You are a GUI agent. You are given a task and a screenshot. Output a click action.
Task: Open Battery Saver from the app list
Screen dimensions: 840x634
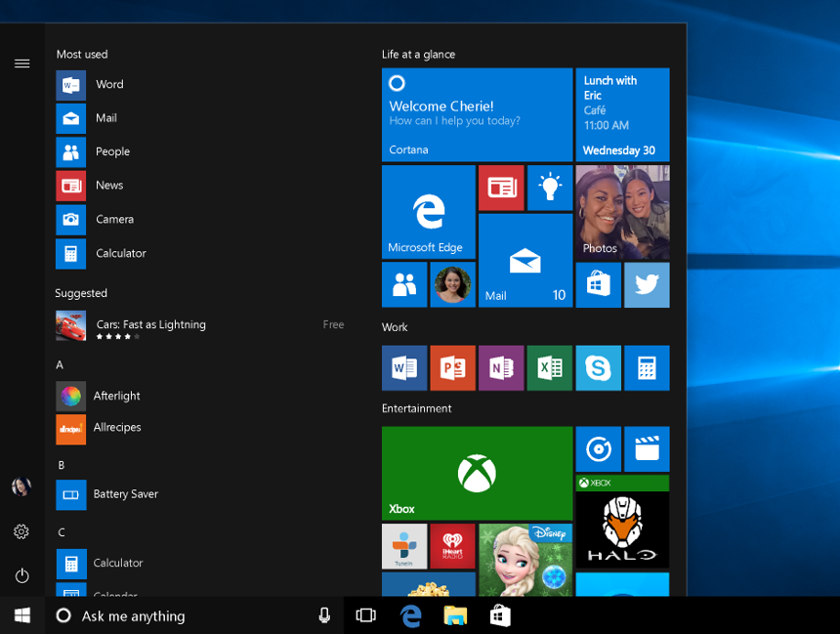point(199,494)
